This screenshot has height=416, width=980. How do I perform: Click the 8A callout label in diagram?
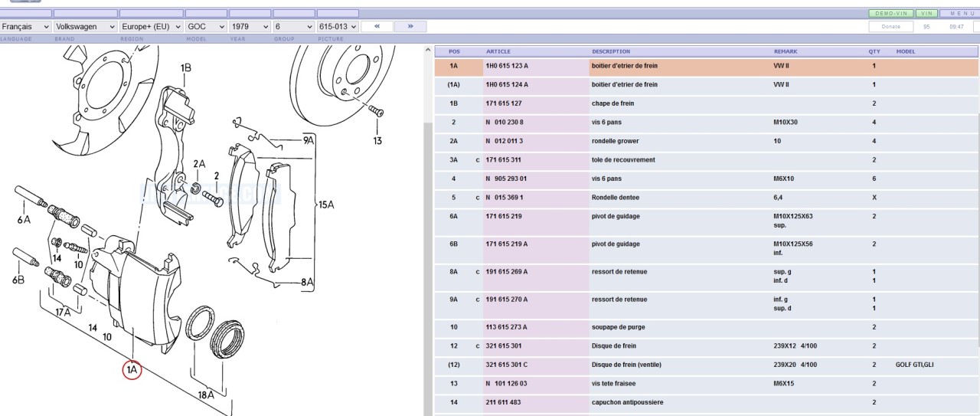click(307, 282)
